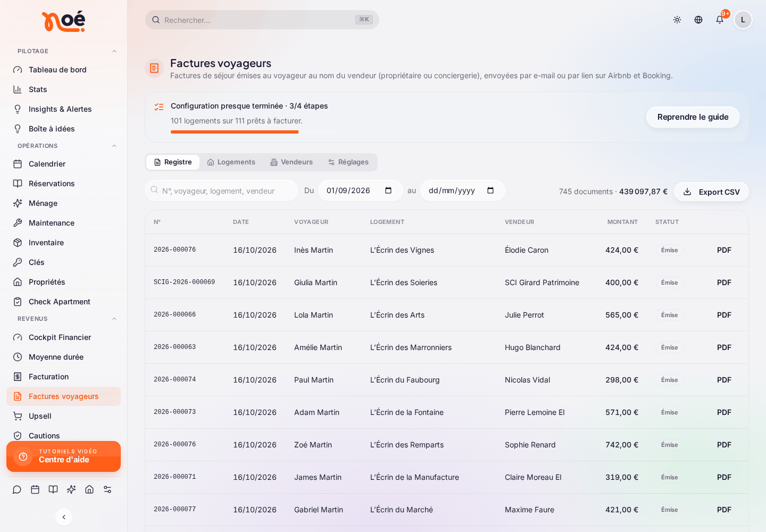Click the invoice number SCIG-2026-000069

[x=184, y=282]
